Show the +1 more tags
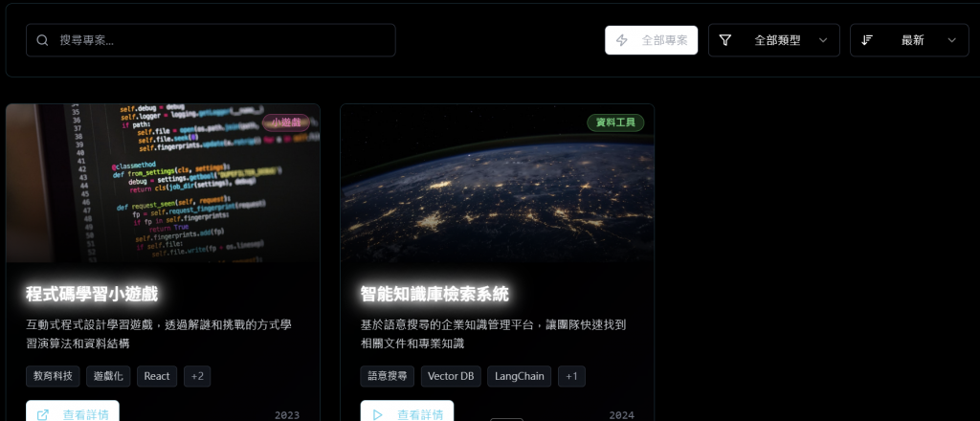This screenshot has width=980, height=421. 572,377
